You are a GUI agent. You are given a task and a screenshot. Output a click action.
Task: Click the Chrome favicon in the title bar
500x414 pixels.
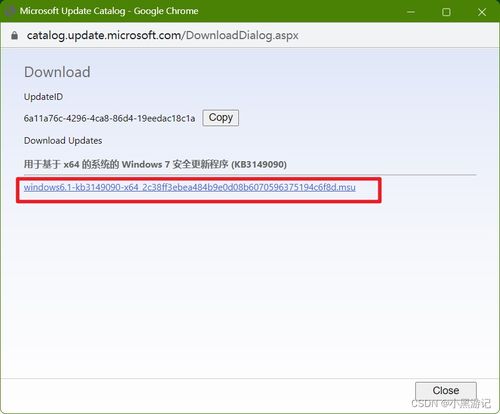[10, 11]
